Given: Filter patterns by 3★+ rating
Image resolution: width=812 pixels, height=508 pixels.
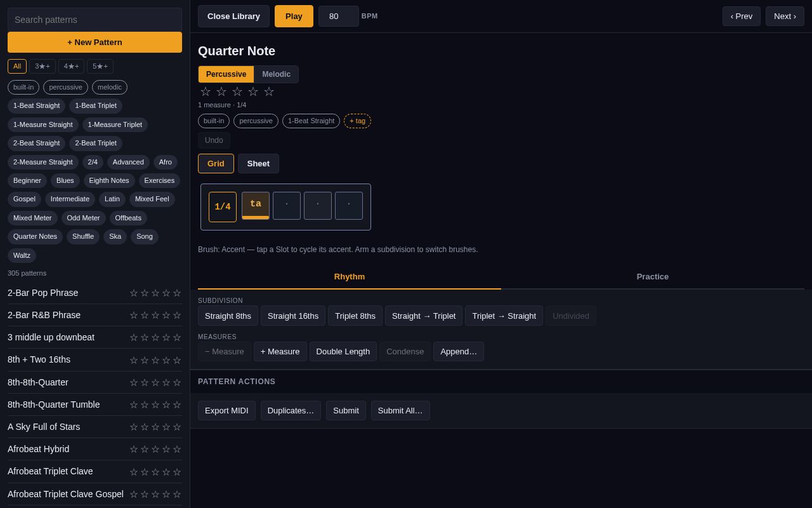Looking at the screenshot, I should (43, 66).
